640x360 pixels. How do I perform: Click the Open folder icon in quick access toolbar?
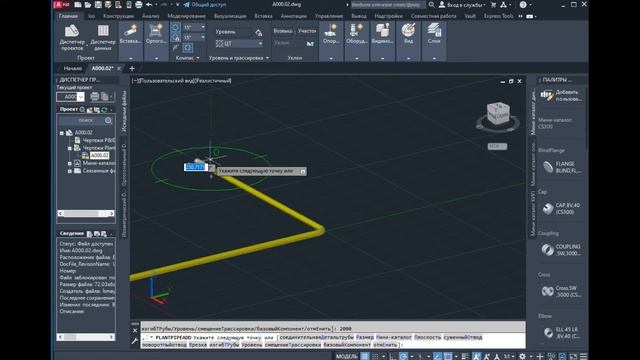[x=88, y=4]
